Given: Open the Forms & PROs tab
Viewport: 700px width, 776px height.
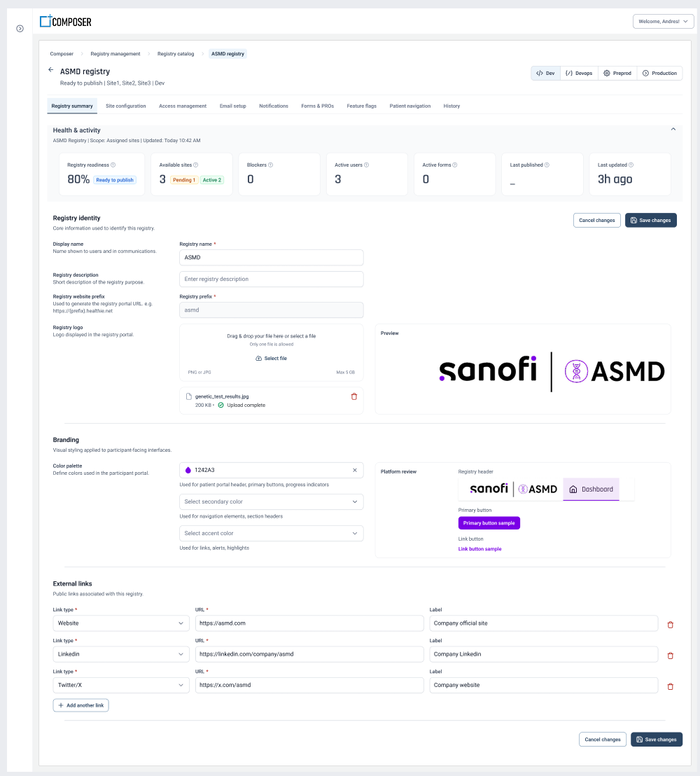Looking at the screenshot, I should [318, 106].
